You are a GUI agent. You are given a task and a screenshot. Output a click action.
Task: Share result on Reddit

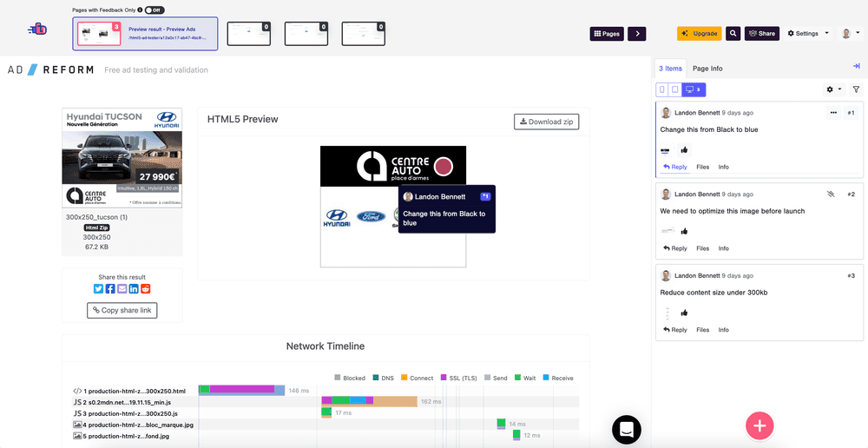(146, 288)
